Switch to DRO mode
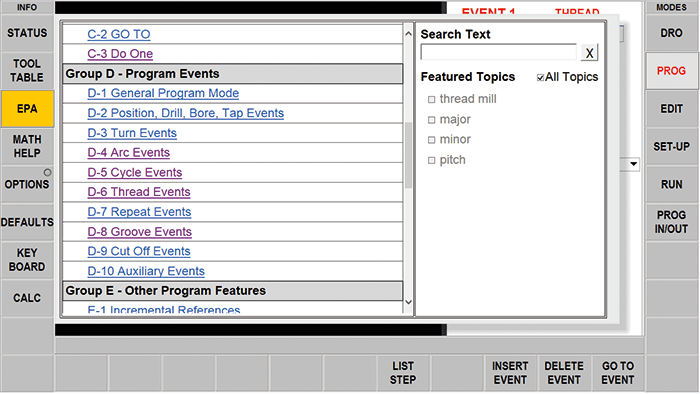The height and width of the screenshot is (394, 700). [x=671, y=33]
